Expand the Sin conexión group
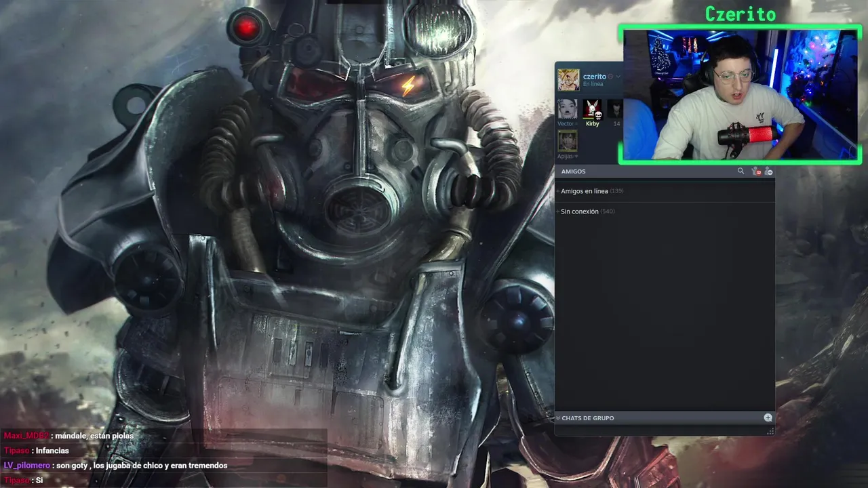 pyautogui.click(x=585, y=211)
